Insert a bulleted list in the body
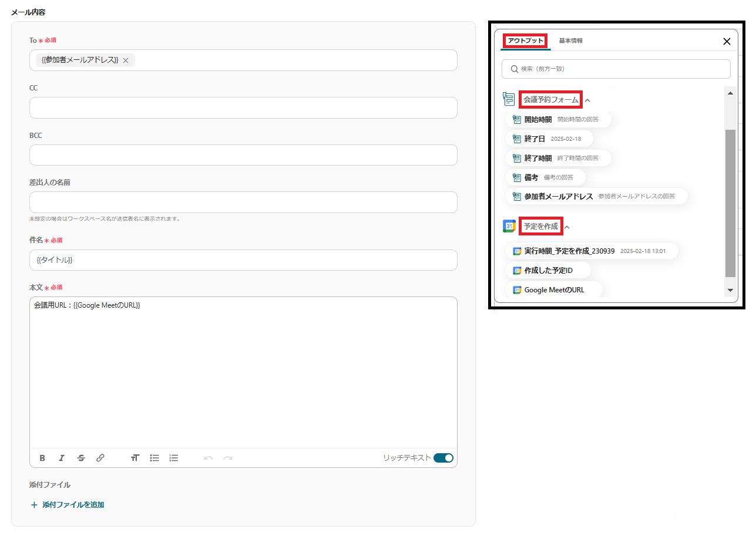Screen dimensions: 756x536 click(154, 458)
